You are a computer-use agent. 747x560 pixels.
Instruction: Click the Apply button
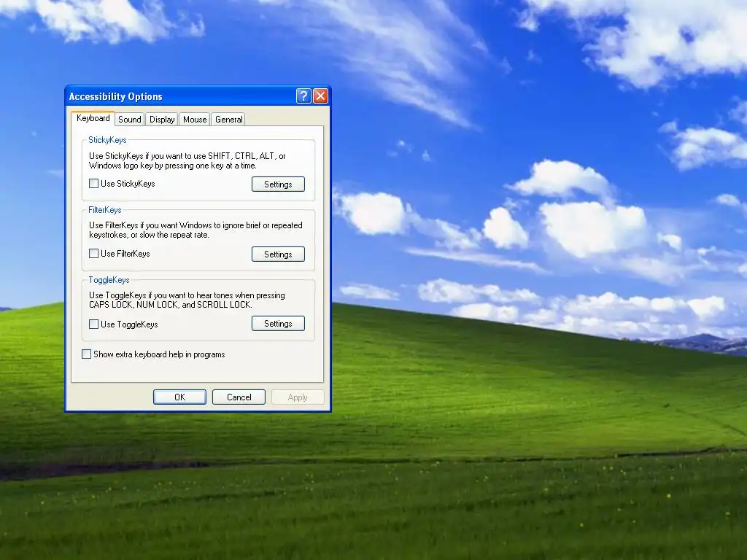[x=298, y=397]
